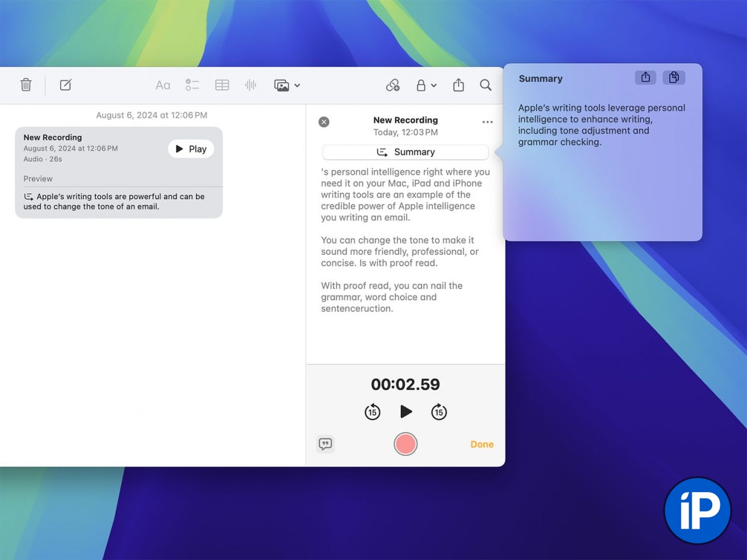Viewport: 747px width, 560px height.
Task: Play the New Recording attachment
Action: (191, 149)
